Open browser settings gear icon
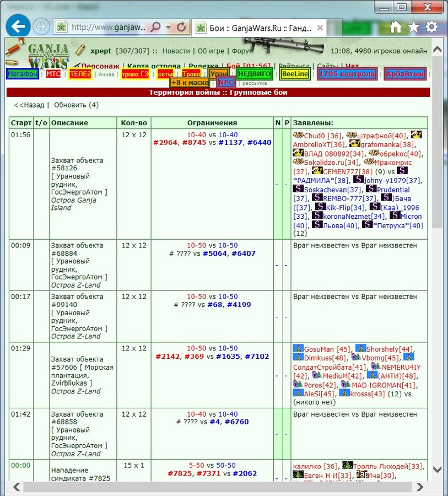 click(x=431, y=27)
